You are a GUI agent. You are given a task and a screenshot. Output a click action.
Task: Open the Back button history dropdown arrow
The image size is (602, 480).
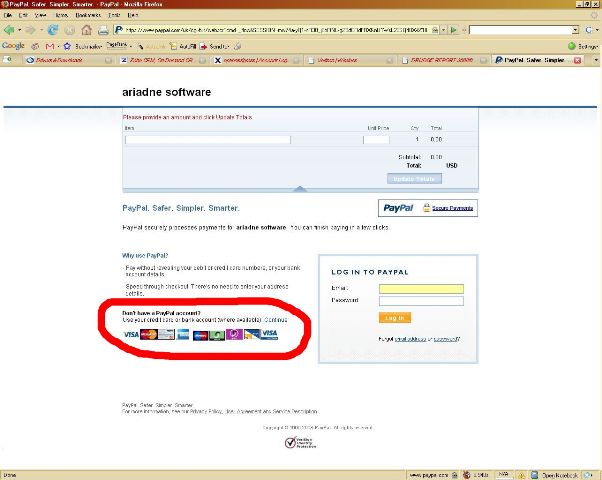(20, 30)
